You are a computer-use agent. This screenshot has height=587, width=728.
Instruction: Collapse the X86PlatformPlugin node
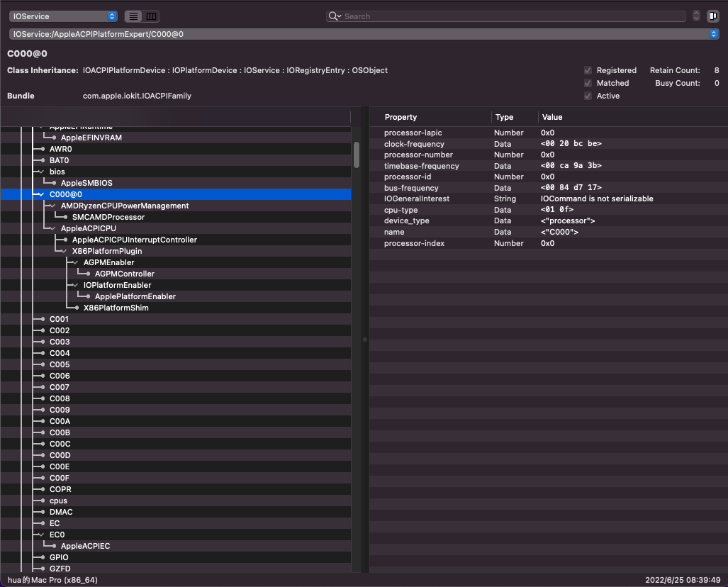point(64,251)
